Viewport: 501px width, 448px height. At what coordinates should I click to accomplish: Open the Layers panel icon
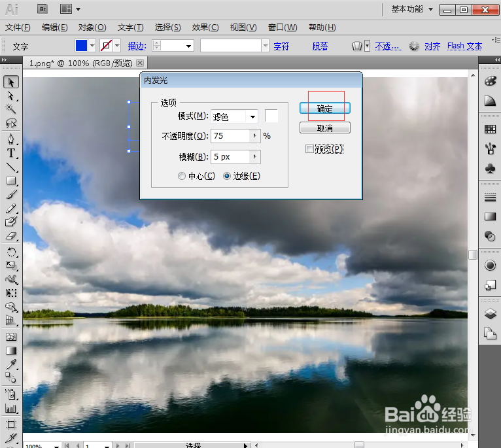coord(490,314)
